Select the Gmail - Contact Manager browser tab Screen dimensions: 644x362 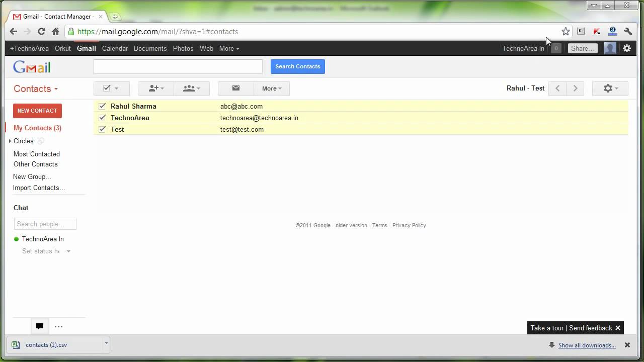point(57,17)
